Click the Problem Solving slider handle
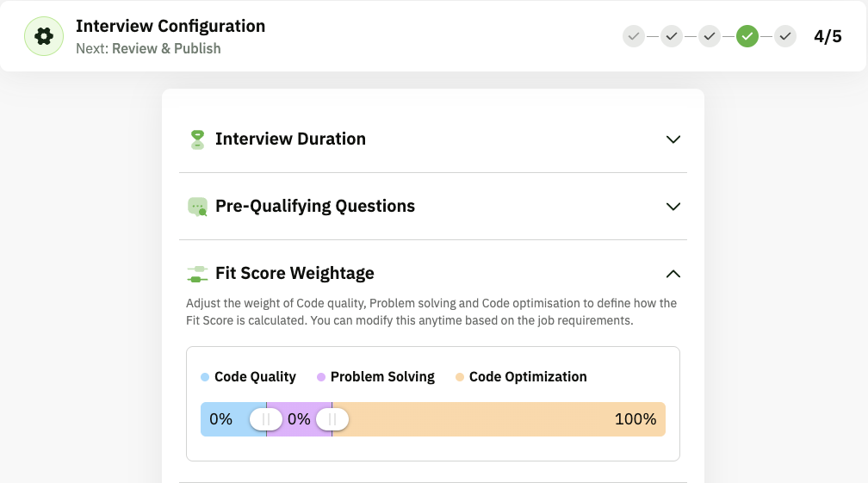The height and width of the screenshot is (483, 868). point(332,419)
